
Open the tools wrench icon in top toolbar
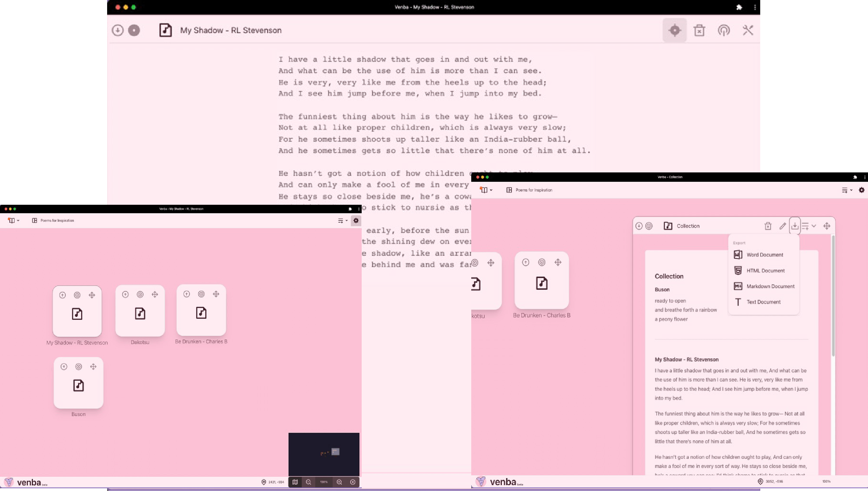[748, 30]
